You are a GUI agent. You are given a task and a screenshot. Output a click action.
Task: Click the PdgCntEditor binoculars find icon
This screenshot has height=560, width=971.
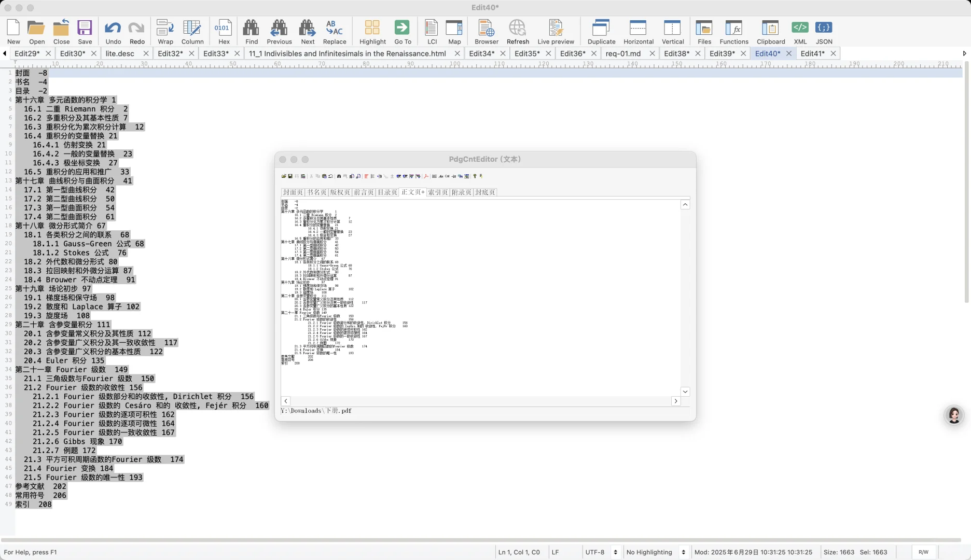pos(339,176)
